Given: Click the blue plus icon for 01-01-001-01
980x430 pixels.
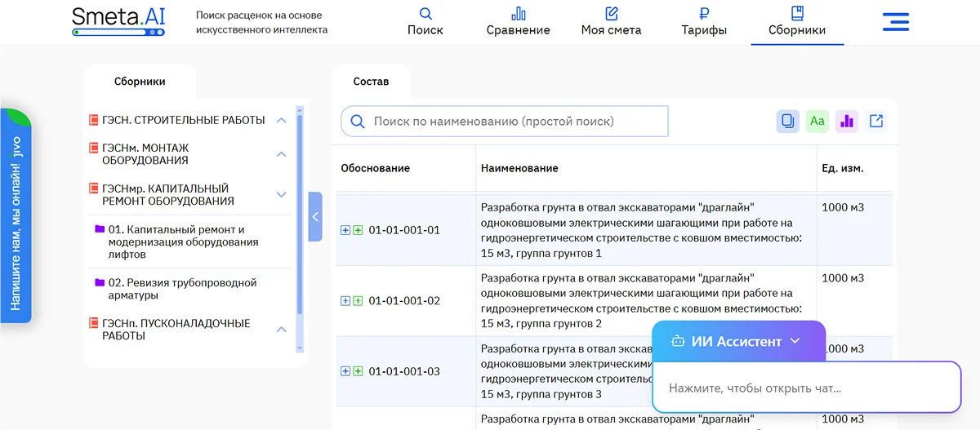Looking at the screenshot, I should [x=345, y=230].
